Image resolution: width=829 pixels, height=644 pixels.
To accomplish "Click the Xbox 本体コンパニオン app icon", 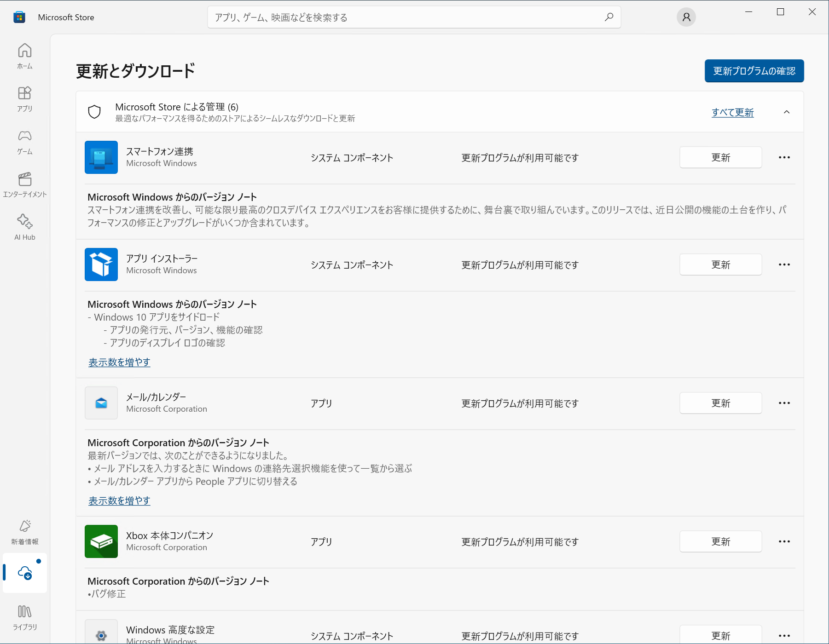I will coord(101,541).
